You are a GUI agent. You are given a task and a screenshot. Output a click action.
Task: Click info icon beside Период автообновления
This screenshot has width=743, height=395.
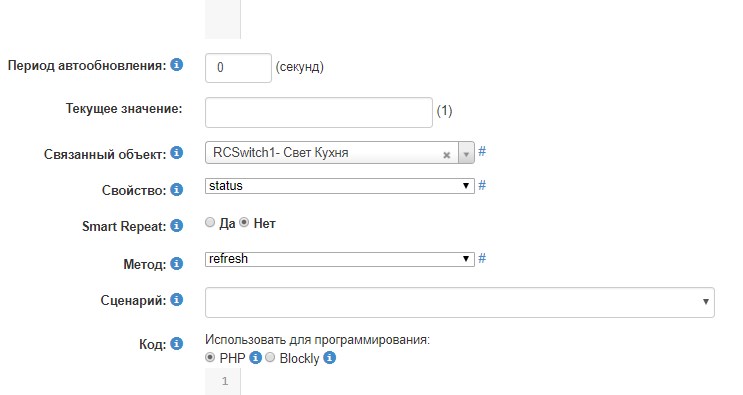[177, 64]
